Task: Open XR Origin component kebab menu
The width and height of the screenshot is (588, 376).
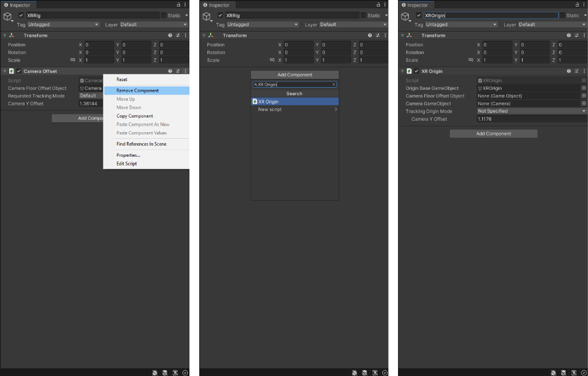Action: [584, 71]
